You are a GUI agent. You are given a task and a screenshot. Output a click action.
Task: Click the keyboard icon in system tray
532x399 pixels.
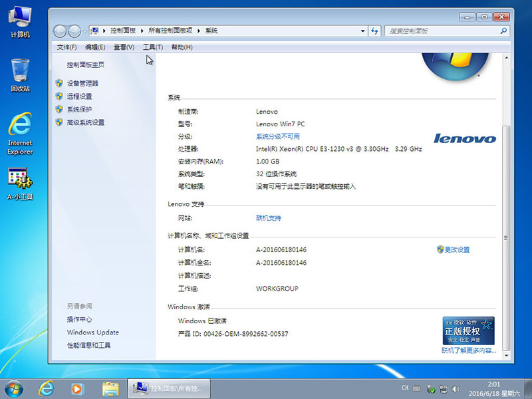pyautogui.click(x=417, y=388)
